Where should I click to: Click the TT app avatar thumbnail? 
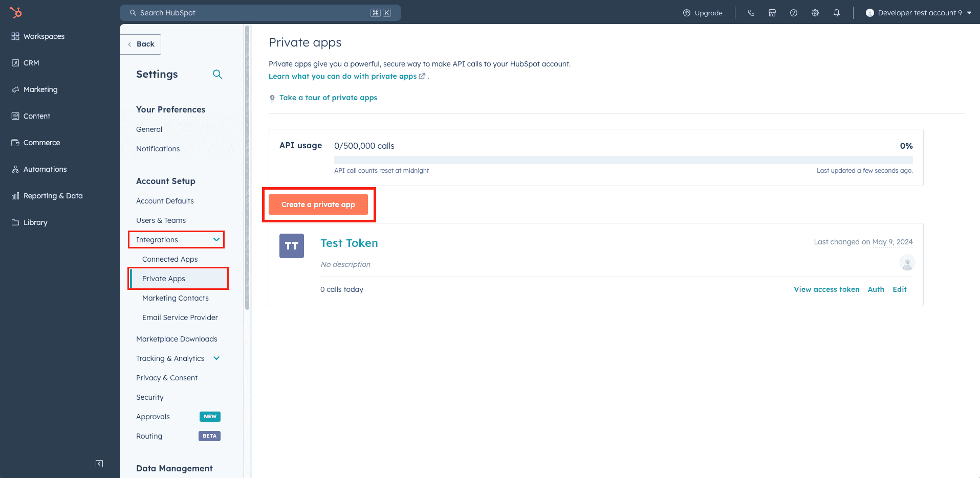click(292, 246)
